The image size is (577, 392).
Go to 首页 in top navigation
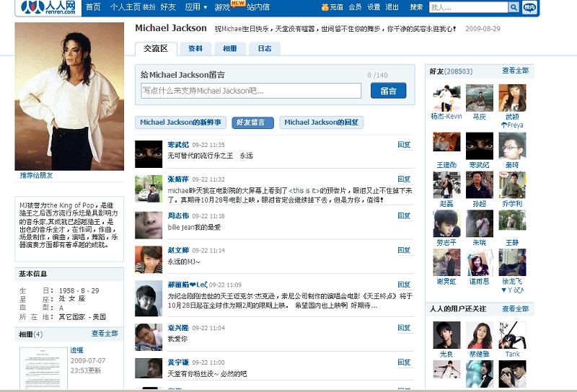point(93,7)
